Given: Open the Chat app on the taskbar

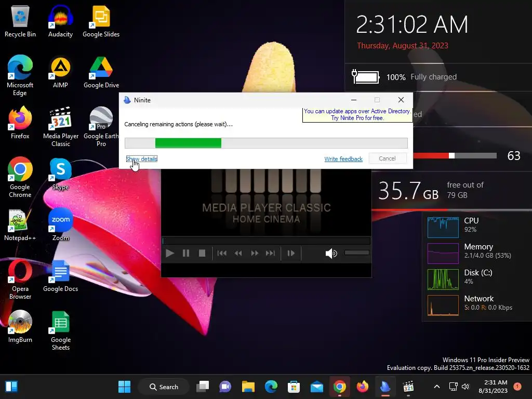Looking at the screenshot, I should point(225,387).
